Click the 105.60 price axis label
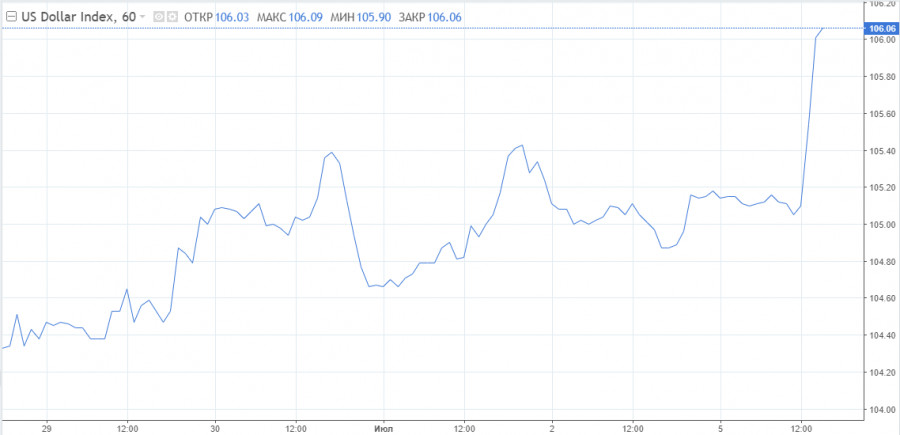This screenshot has width=900, height=435. pyautogui.click(x=883, y=114)
